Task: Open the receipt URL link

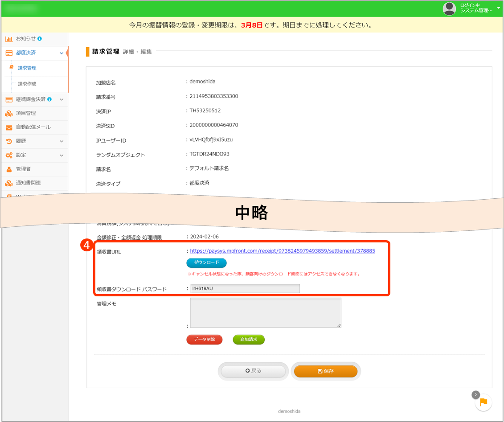Action: 283,251
